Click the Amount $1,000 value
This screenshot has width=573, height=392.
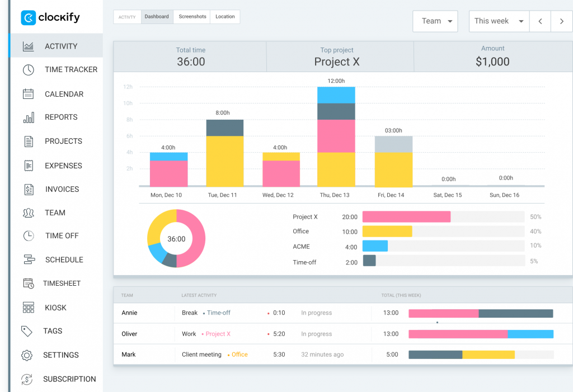[492, 62]
